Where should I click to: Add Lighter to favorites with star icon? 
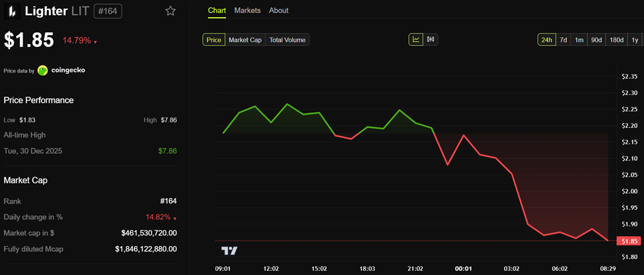tap(170, 11)
